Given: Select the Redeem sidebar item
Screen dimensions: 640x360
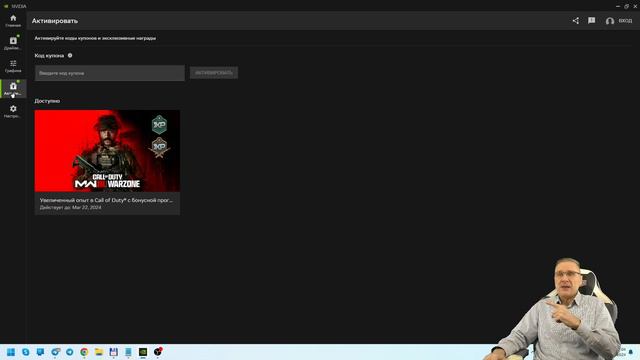Looking at the screenshot, I should point(13,89).
